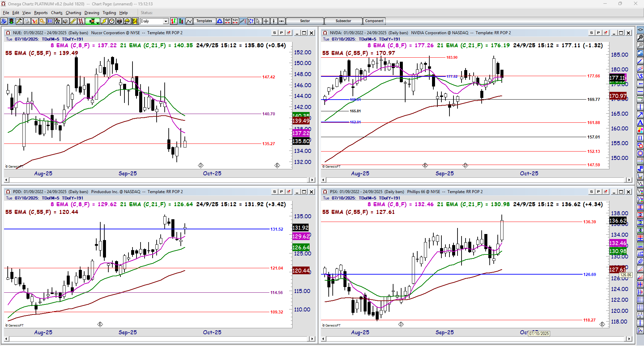Open the Charting menu
This screenshot has width=644, height=346.
(73, 13)
